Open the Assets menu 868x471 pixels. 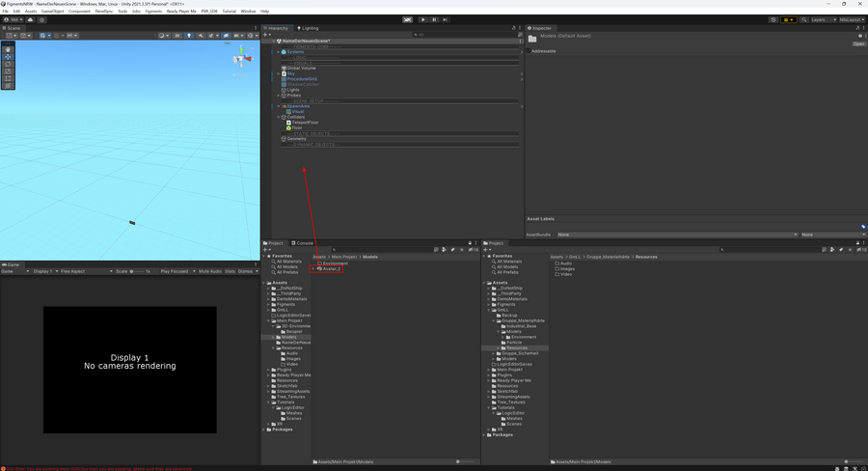tap(31, 11)
